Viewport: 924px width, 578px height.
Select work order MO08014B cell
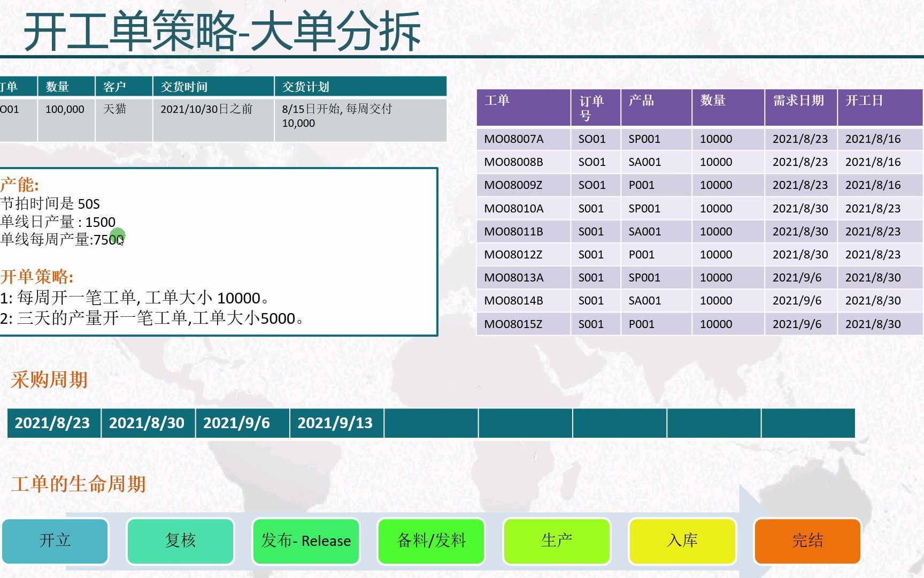[523, 301]
